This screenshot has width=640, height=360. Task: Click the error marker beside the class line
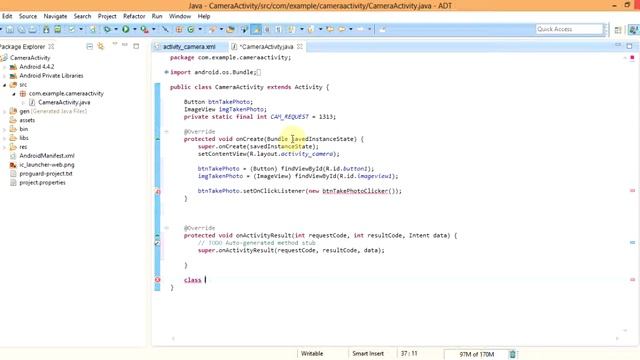tap(158, 280)
